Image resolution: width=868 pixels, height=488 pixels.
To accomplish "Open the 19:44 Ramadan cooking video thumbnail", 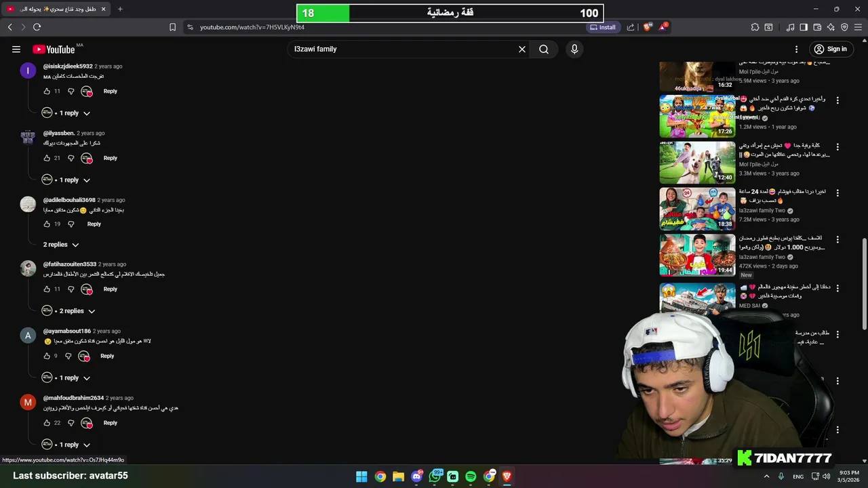I will (697, 255).
